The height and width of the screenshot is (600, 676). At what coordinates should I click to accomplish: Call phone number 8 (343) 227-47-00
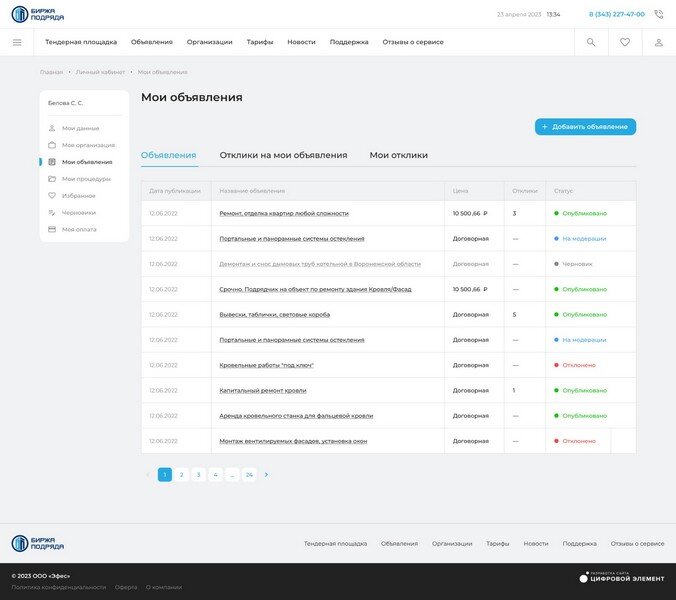click(617, 14)
